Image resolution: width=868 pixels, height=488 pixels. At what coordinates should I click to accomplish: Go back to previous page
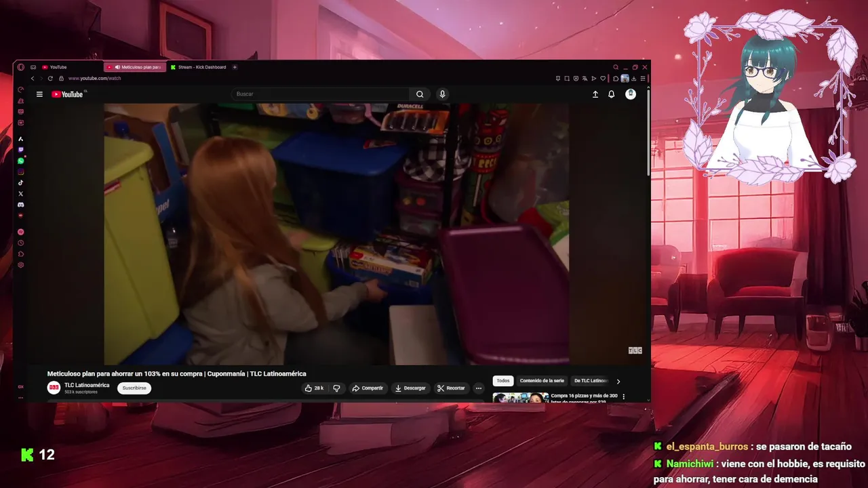32,79
